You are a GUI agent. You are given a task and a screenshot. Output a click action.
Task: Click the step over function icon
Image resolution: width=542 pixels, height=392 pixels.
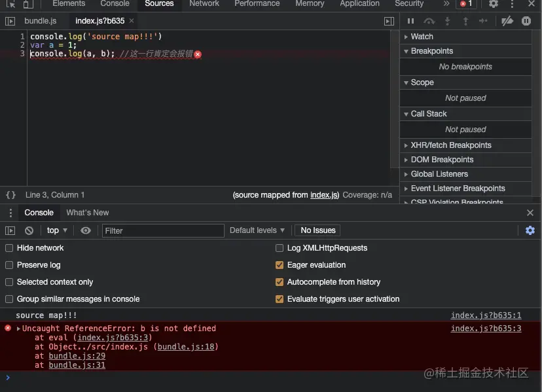[x=429, y=21]
